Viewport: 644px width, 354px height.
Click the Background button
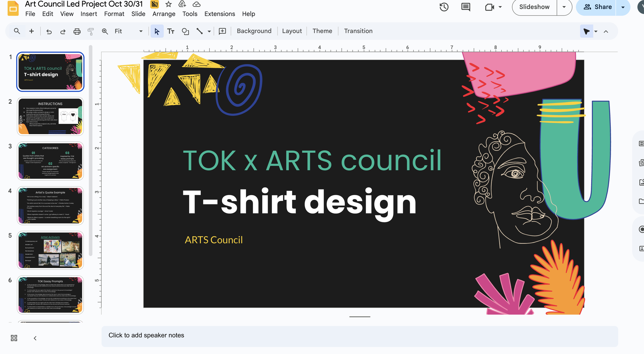click(254, 31)
